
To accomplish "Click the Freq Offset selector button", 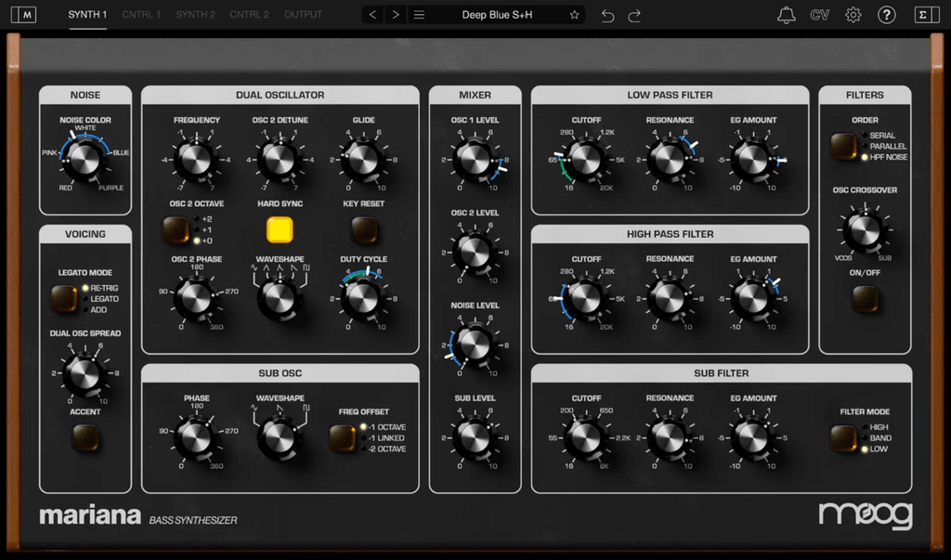I will pos(342,438).
